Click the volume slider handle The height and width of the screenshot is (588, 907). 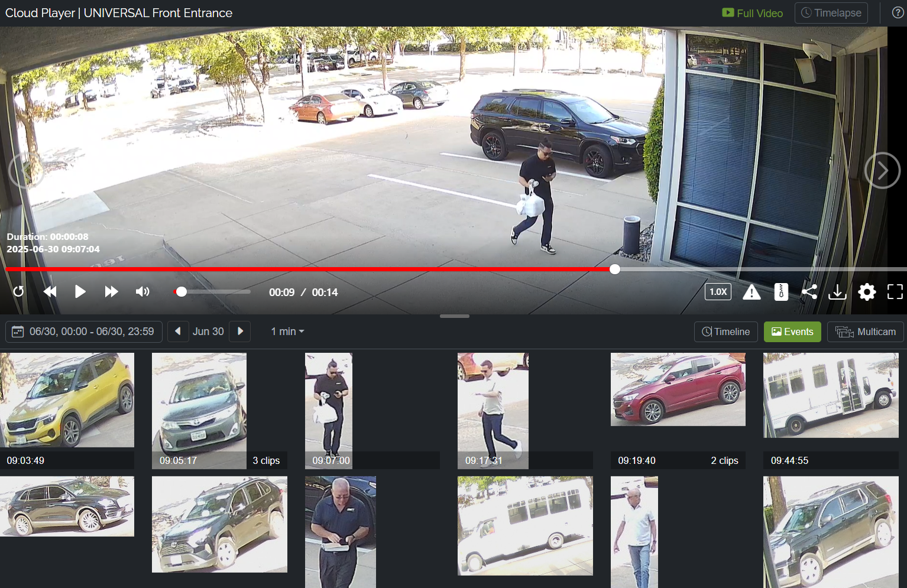pyautogui.click(x=182, y=292)
